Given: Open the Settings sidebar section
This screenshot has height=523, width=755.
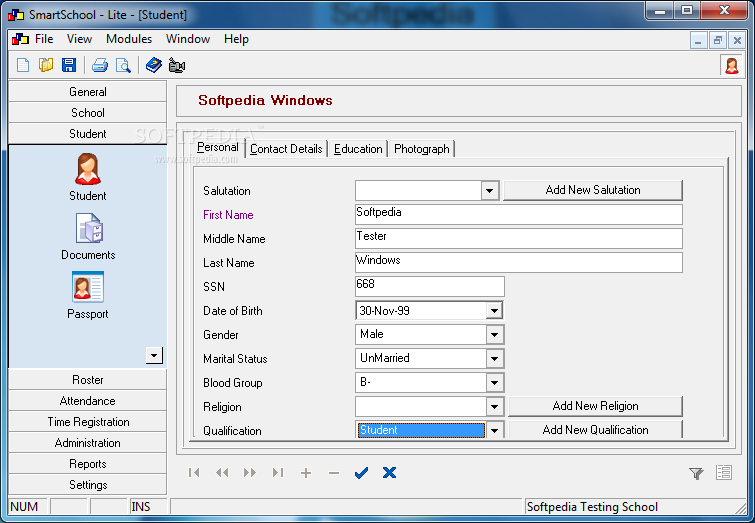Looking at the screenshot, I should coord(88,484).
